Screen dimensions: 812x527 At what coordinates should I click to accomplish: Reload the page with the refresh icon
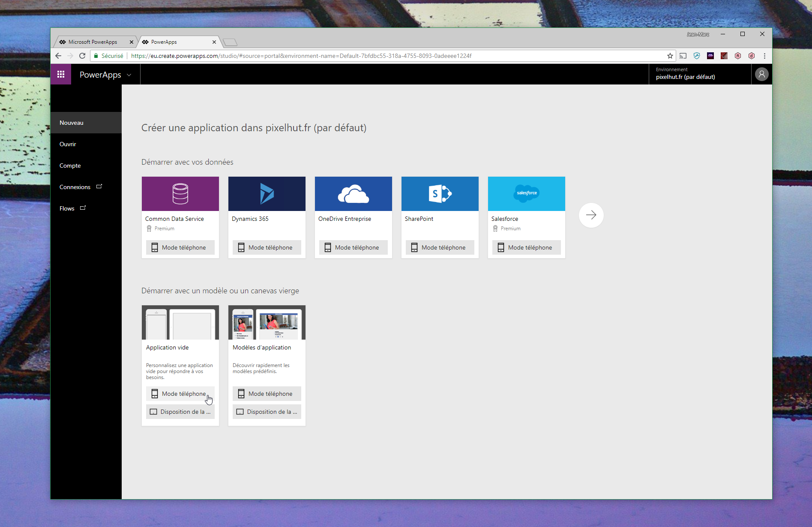[x=82, y=56]
